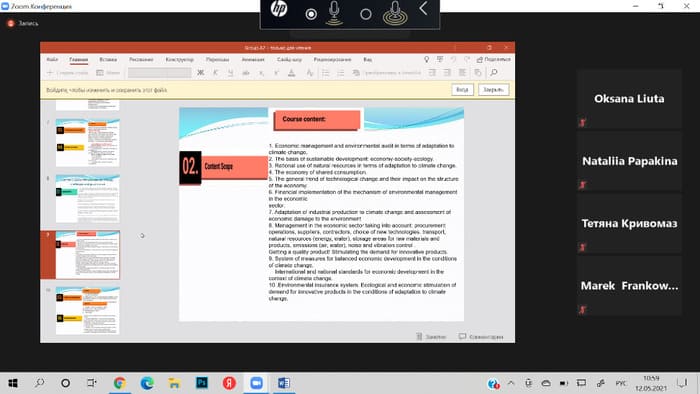Screen dimensions: 700x394
Task: Toggle italic formatting (К) in ribbon
Action: point(216,73)
